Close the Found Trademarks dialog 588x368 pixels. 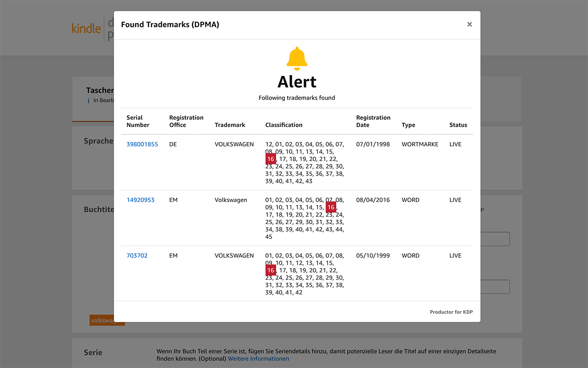click(469, 24)
